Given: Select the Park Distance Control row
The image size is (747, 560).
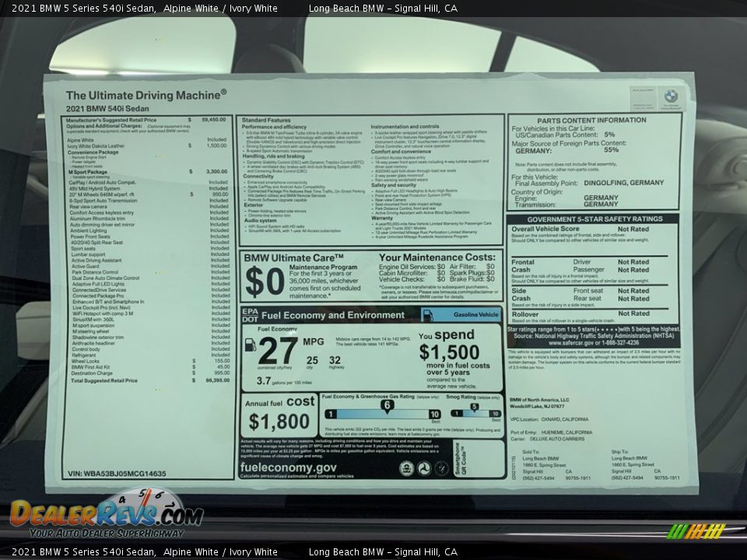Looking at the screenshot, I should tap(150, 272).
